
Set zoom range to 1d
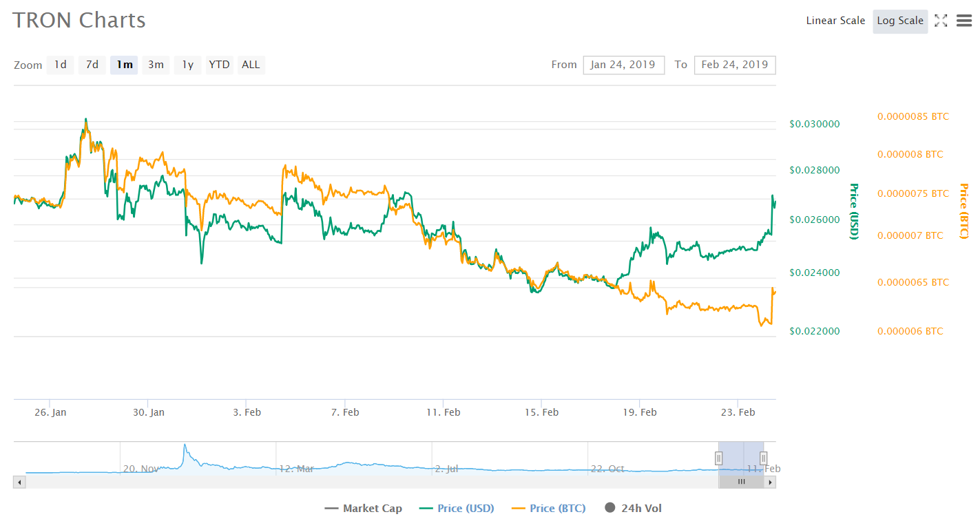point(61,65)
